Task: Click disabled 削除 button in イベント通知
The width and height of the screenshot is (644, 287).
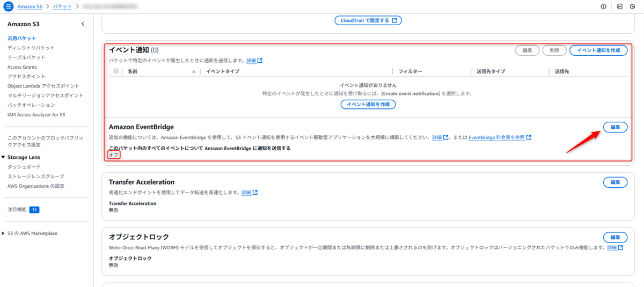Action: (x=554, y=50)
